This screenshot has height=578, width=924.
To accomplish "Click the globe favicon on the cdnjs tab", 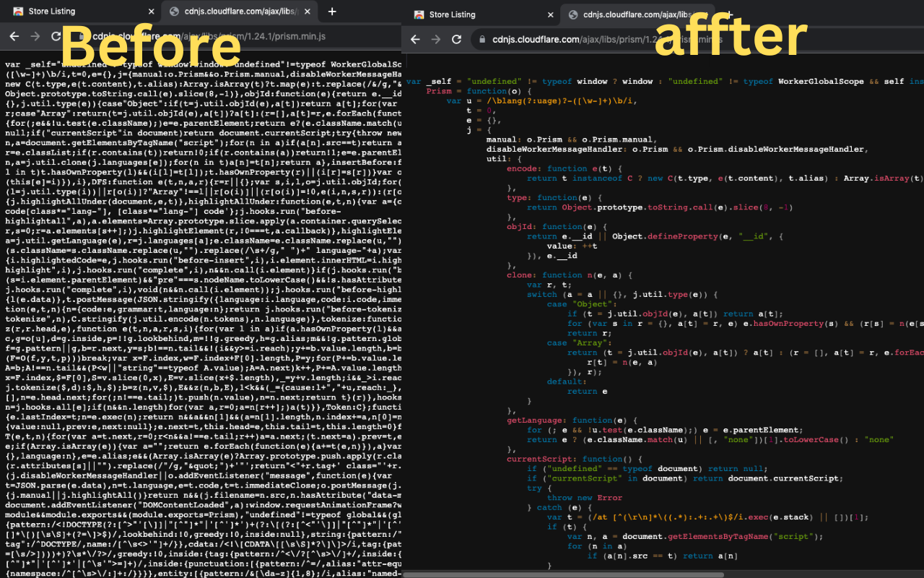I will pos(173,11).
